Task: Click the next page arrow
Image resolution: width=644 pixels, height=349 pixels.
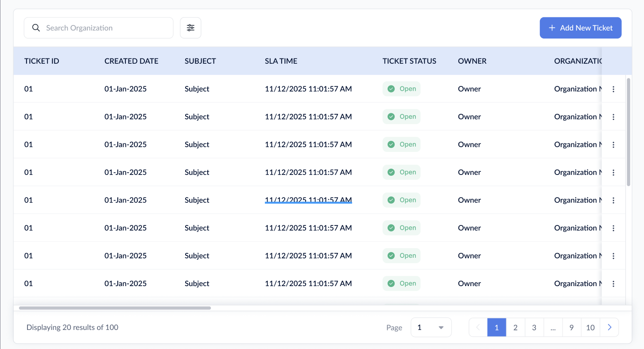Action: pos(609,327)
